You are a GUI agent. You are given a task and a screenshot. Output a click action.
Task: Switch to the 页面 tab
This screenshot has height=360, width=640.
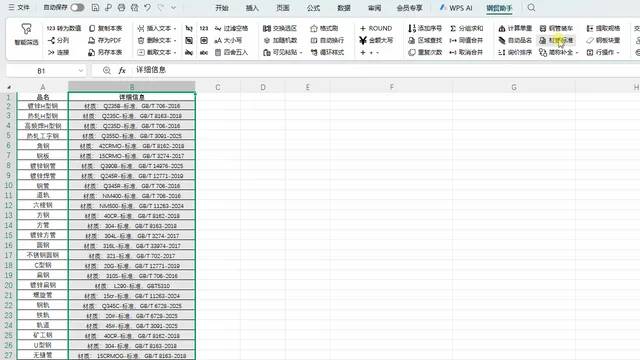tap(283, 8)
